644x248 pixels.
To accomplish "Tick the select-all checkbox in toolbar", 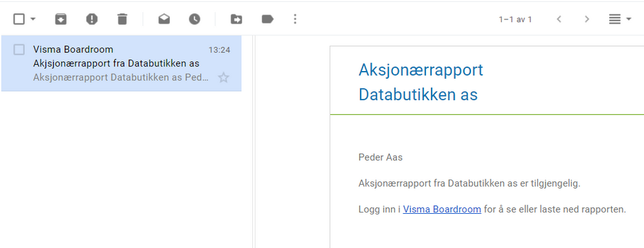I will (19, 19).
